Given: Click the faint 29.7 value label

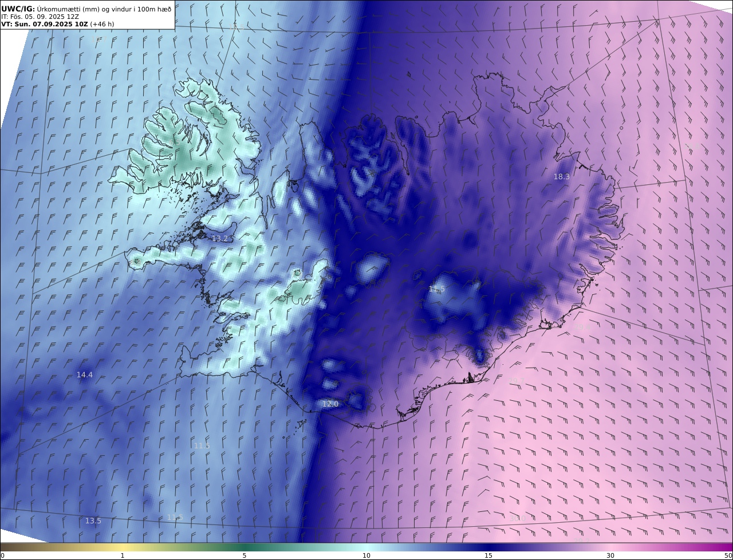Looking at the screenshot, I should pyautogui.click(x=517, y=381).
